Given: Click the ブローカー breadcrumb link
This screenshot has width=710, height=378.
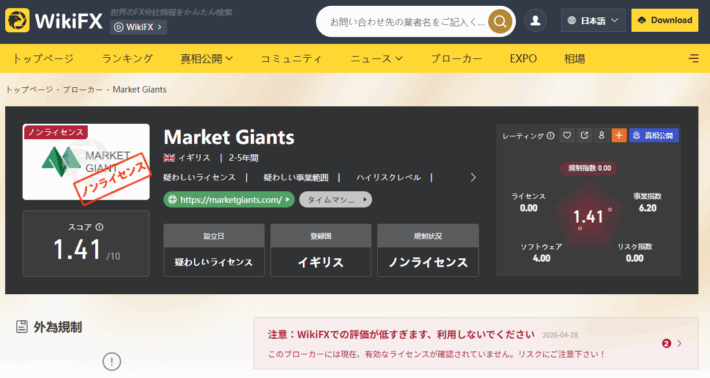Looking at the screenshot, I should pyautogui.click(x=83, y=90).
